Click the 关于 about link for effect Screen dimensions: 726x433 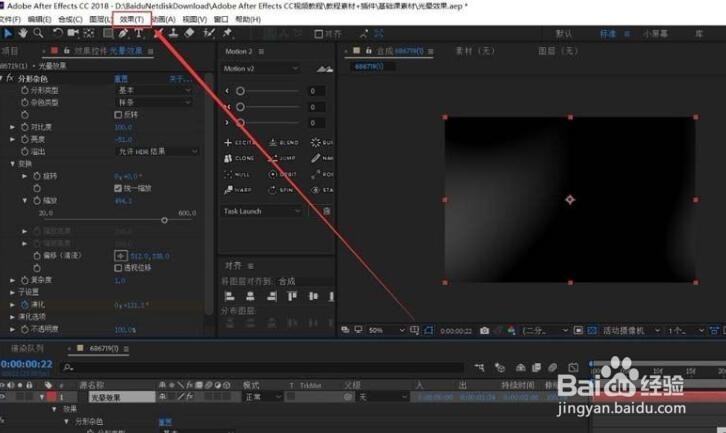click(180, 79)
